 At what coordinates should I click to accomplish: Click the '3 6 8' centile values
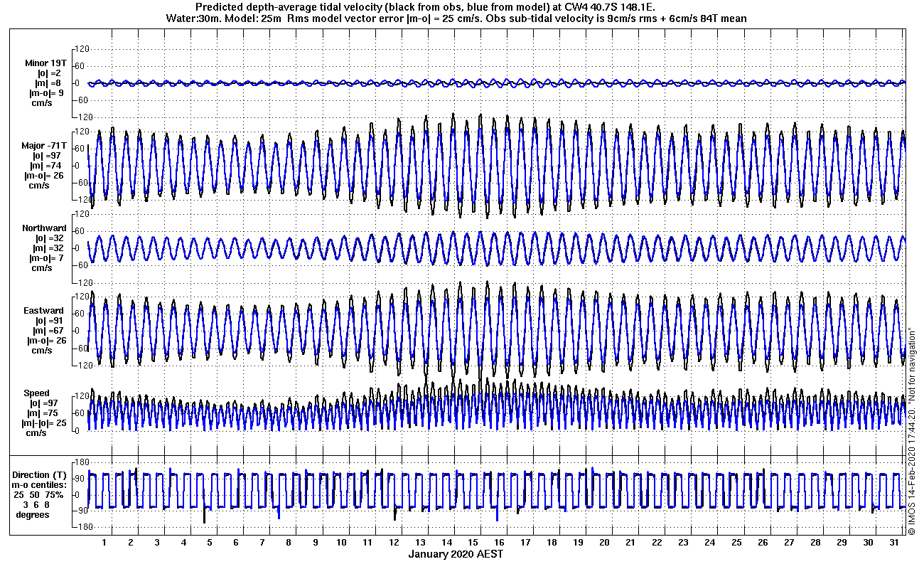(36, 505)
